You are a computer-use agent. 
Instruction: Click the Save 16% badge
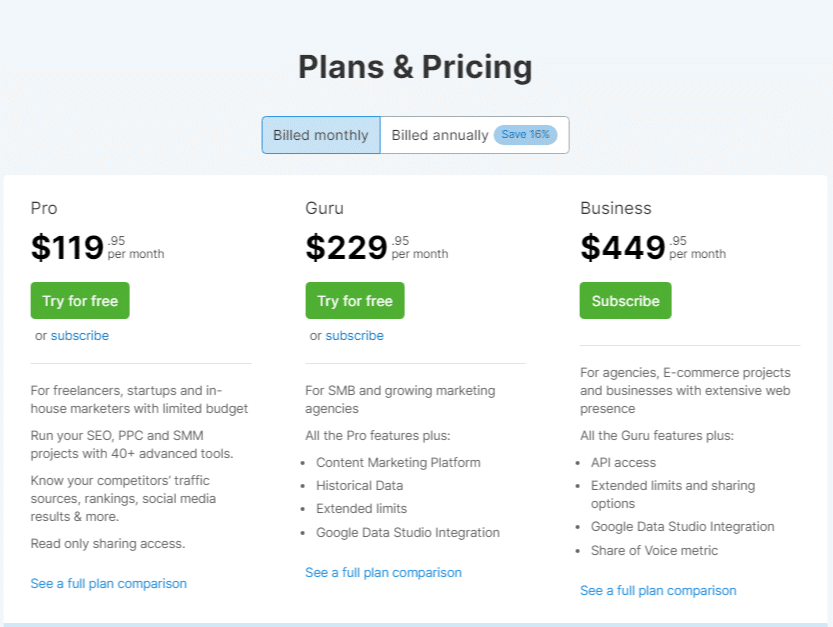pyautogui.click(x=525, y=135)
